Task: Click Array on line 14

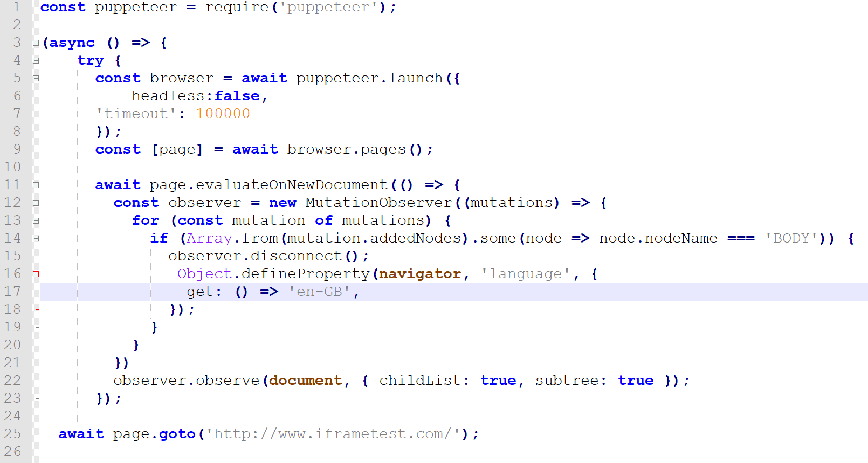Action: 209,238
